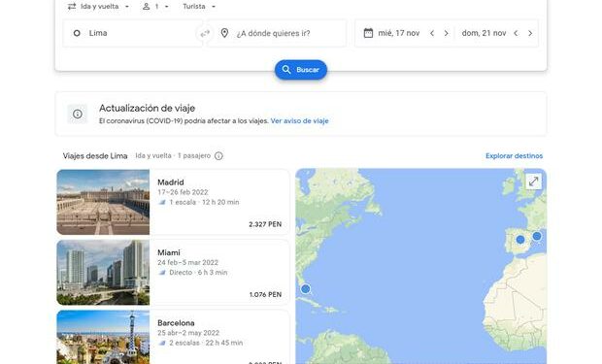602x364 pixels.
Task: Move departure date to the next day
Action: (446, 33)
